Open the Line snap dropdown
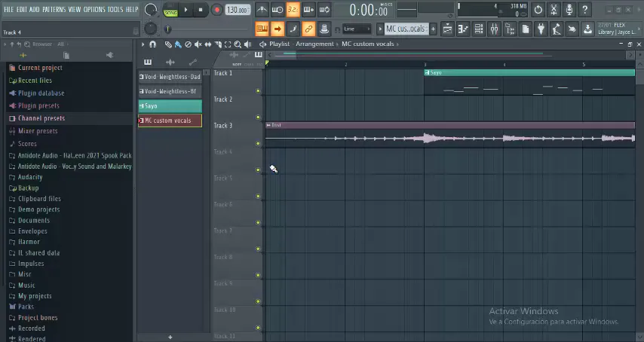 (x=357, y=29)
